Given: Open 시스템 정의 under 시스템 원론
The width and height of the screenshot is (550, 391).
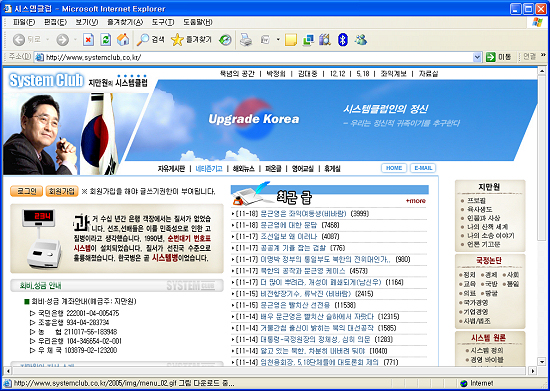Looking at the screenshot, I should tap(487, 350).
